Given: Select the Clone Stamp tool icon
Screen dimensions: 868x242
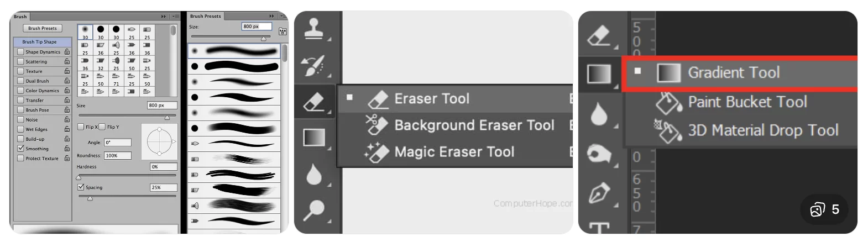Looking at the screenshot, I should [315, 28].
